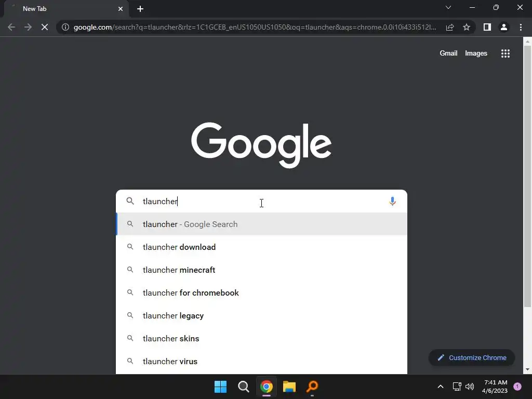Image resolution: width=532 pixels, height=399 pixels.
Task: Go back to the previous page
Action: coord(11,27)
